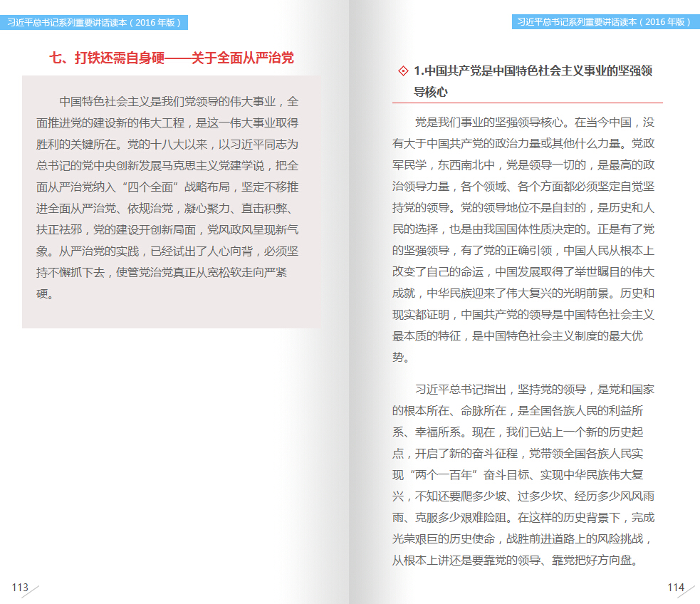Click the line '现实都证明，中国共产党的领导'
Screen dimensions: 700x604
[x=472, y=315]
